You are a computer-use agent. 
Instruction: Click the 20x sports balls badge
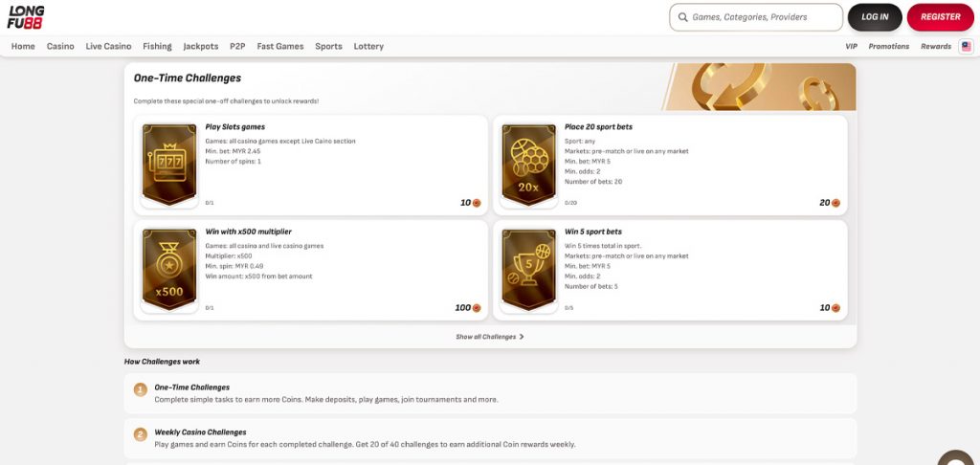tap(528, 165)
